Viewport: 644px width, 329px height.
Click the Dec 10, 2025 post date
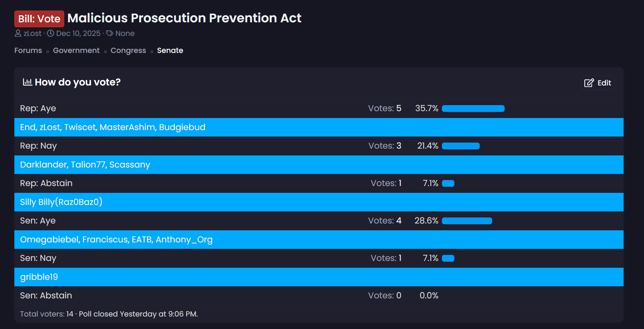78,33
